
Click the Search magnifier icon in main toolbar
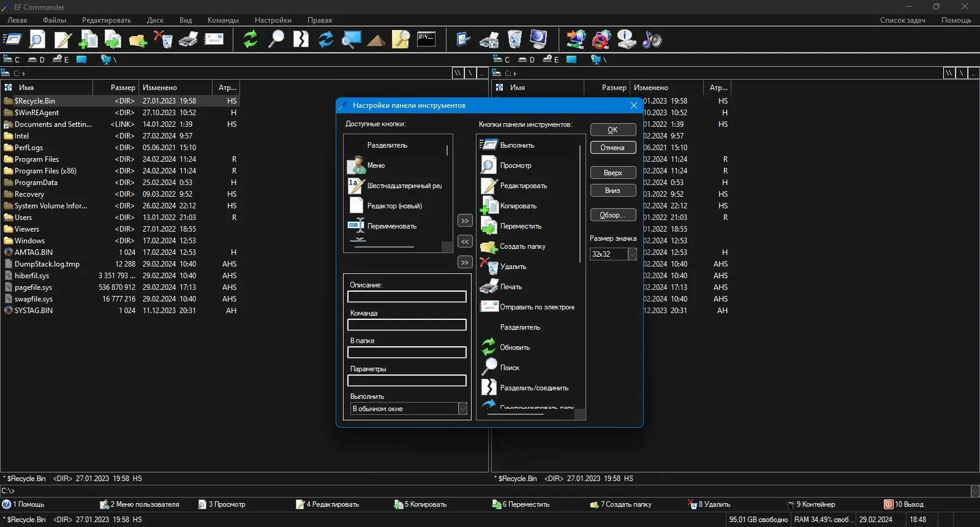click(276, 40)
